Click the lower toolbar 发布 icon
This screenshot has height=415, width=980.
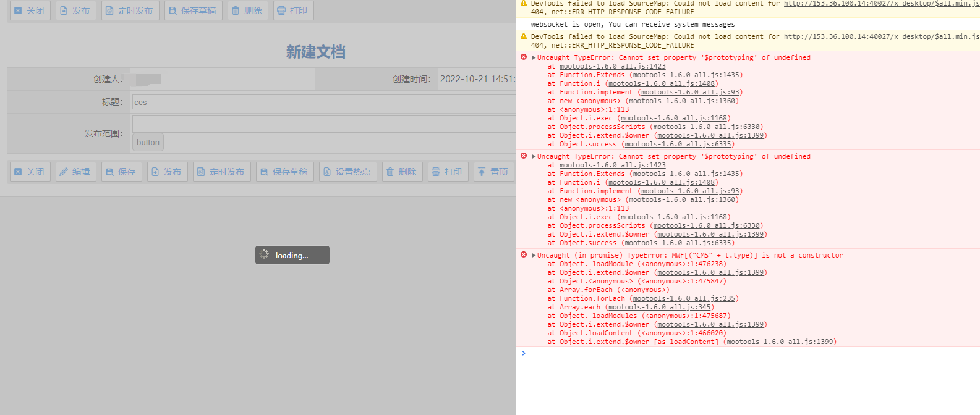coord(155,172)
